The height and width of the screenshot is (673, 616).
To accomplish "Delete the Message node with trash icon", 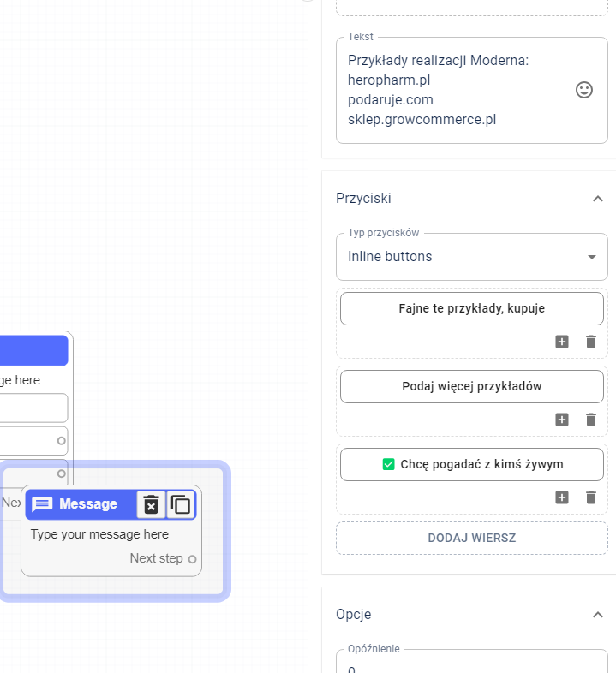I will click(x=151, y=504).
